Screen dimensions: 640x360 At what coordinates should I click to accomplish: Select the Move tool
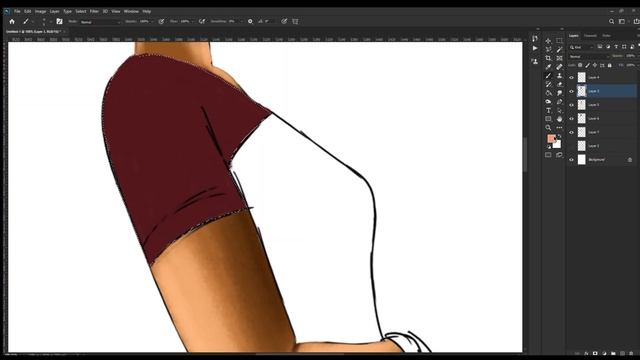click(x=548, y=41)
